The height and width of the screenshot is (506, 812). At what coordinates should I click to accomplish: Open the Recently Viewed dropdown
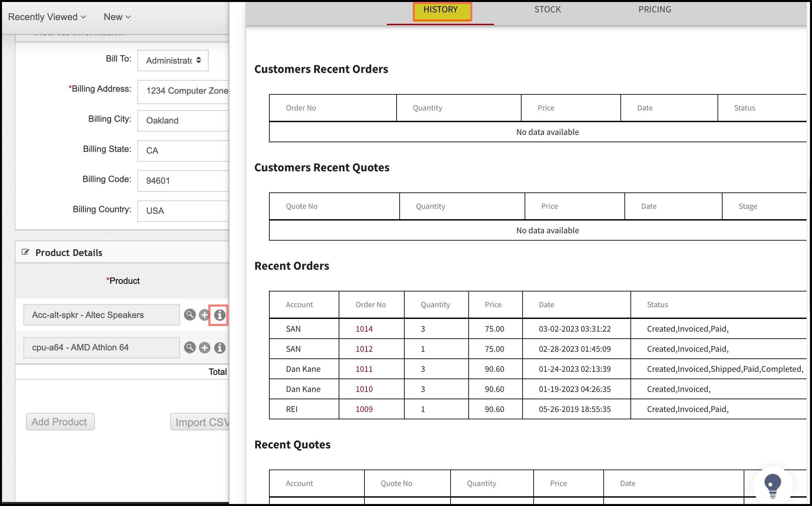tap(47, 17)
